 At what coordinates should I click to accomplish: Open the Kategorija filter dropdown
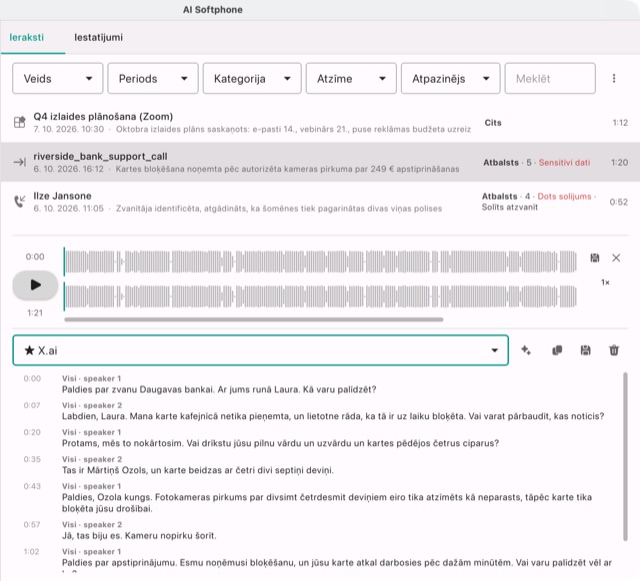click(252, 78)
